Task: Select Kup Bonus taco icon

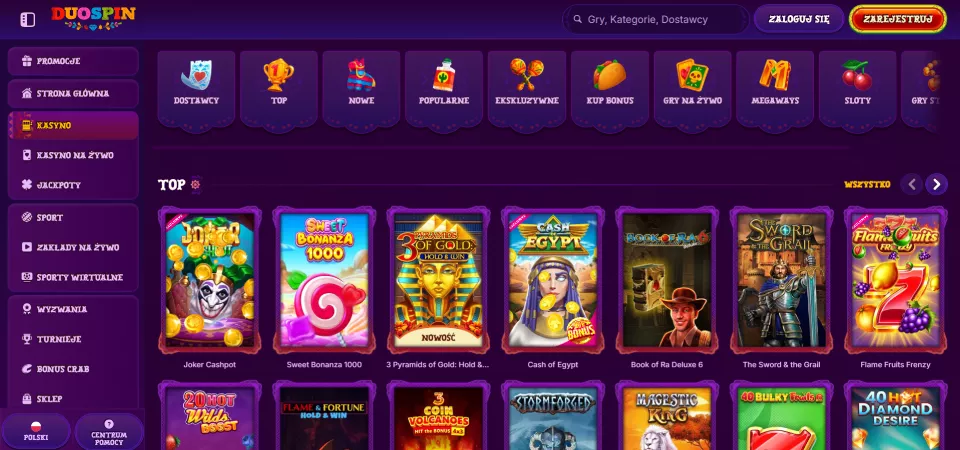Action: 610,75
